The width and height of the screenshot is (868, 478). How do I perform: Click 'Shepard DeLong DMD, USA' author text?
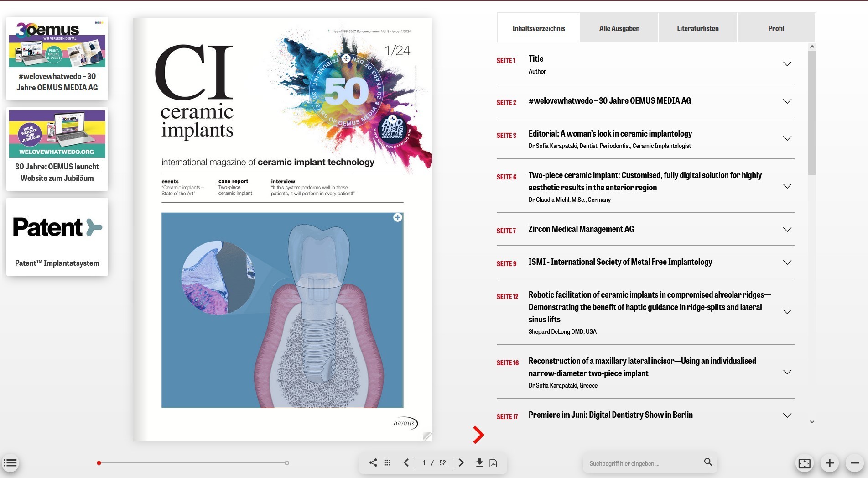click(x=562, y=331)
